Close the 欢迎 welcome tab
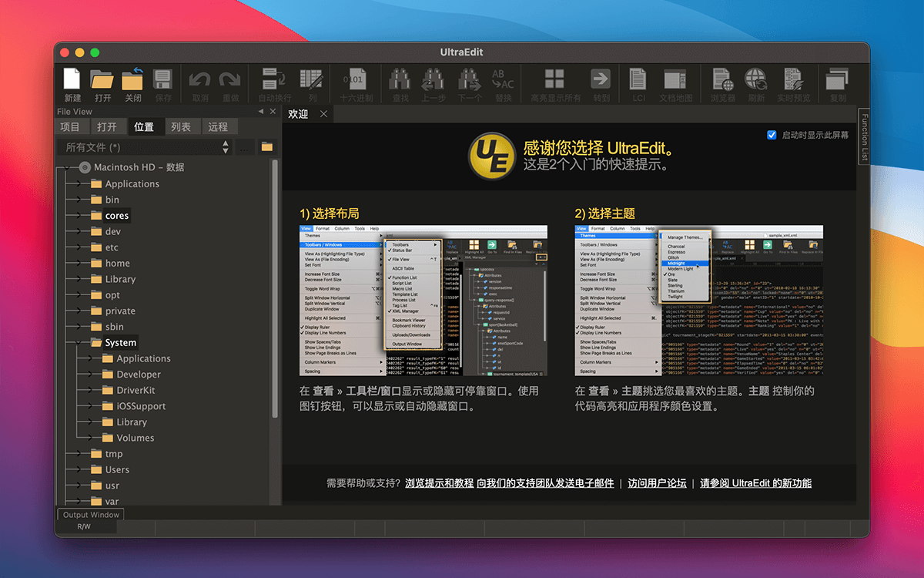The height and width of the screenshot is (578, 924). (324, 114)
